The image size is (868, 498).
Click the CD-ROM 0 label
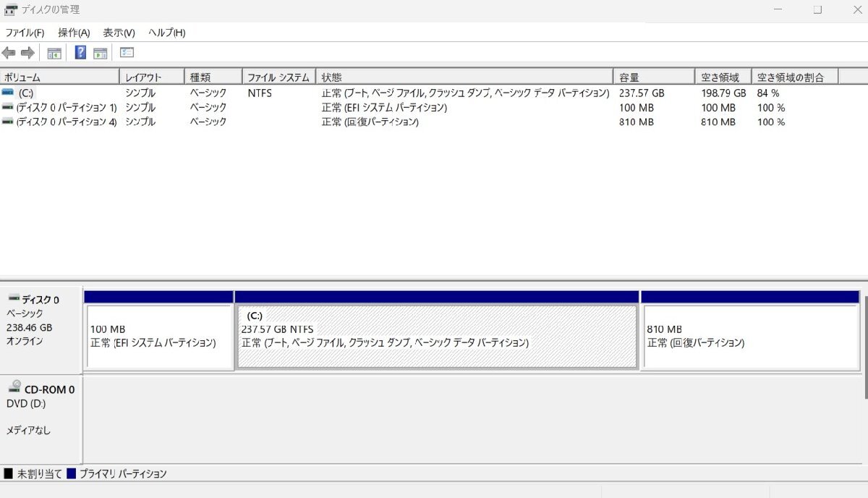pos(50,389)
